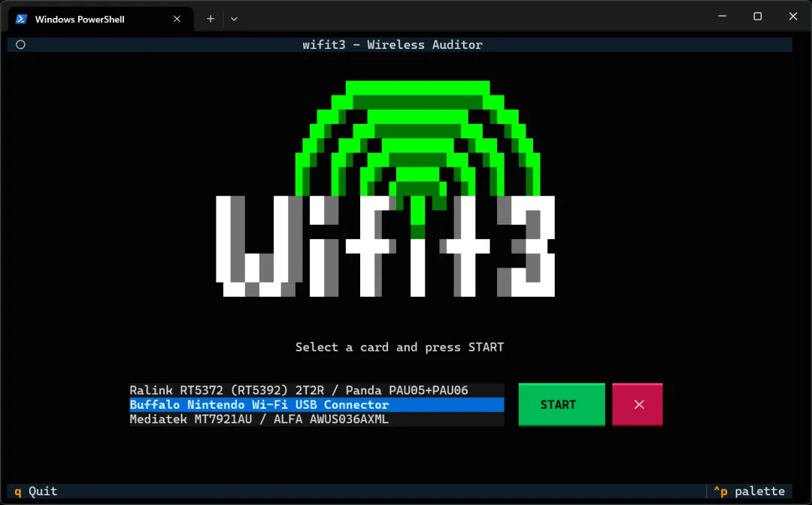
Task: Click the circle icon in the app header
Action: point(21,44)
